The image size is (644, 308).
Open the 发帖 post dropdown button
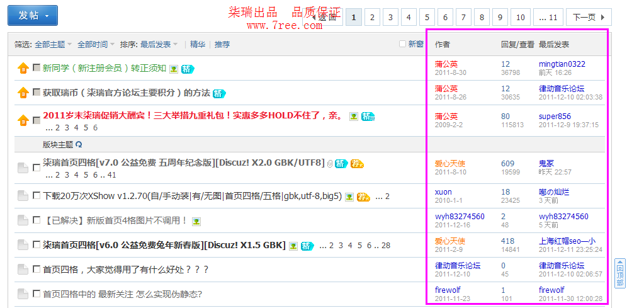point(33,16)
